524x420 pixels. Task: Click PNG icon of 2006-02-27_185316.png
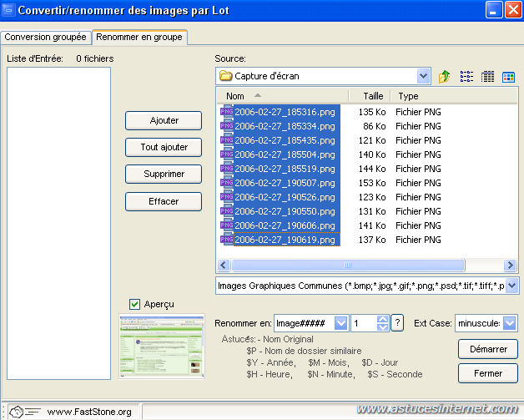point(227,112)
